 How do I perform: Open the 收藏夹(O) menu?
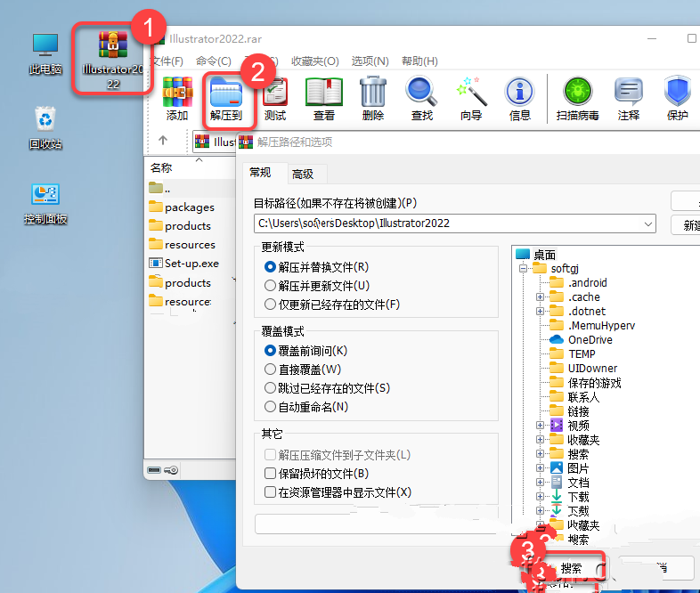point(315,61)
